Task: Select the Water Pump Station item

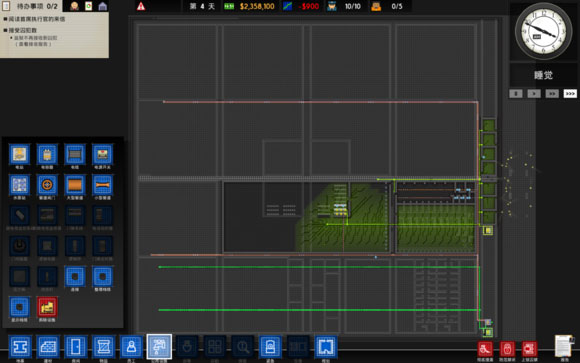Action: [x=20, y=185]
